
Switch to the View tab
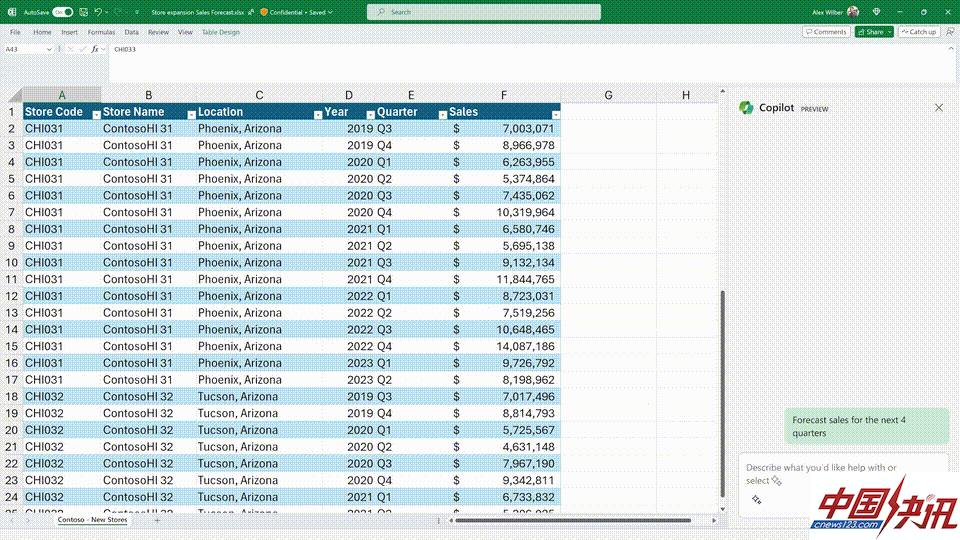(185, 32)
